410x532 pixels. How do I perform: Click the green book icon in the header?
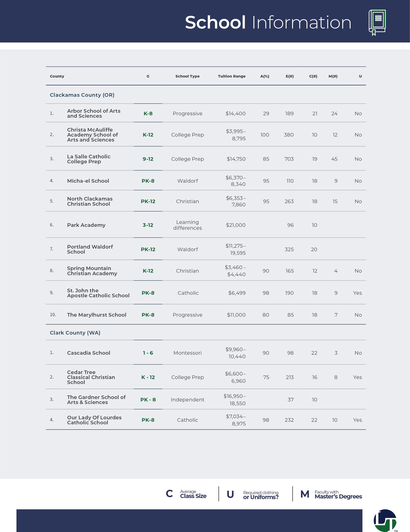coord(377,22)
